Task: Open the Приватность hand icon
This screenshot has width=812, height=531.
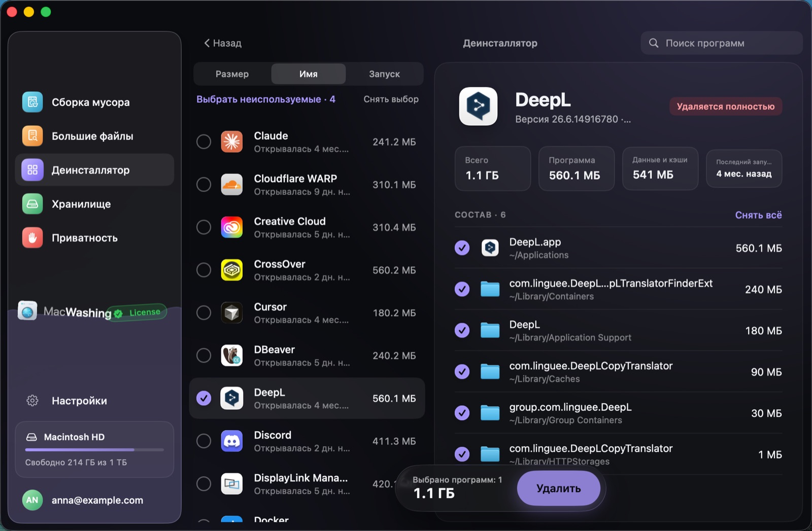Action: coord(32,238)
